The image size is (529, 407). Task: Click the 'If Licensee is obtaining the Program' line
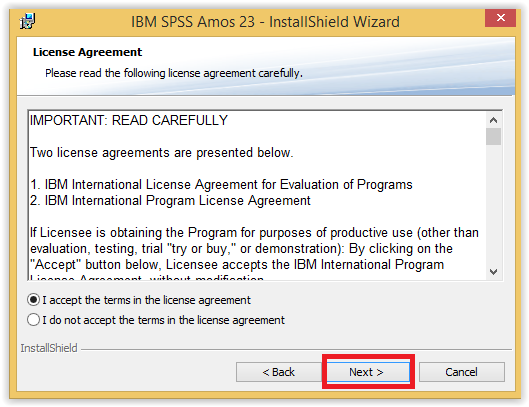coord(254,233)
